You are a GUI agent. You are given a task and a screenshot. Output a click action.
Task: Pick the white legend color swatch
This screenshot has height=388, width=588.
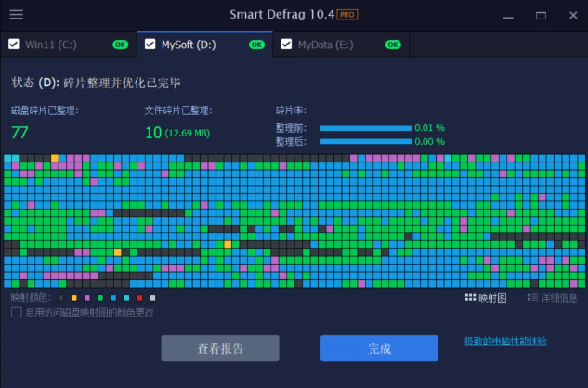point(152,298)
